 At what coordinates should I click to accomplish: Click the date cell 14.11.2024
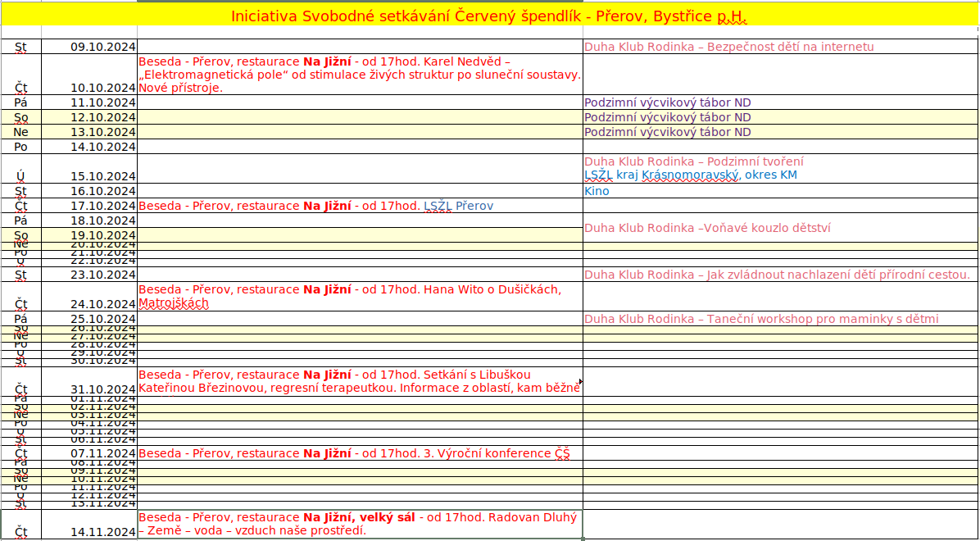point(89,531)
